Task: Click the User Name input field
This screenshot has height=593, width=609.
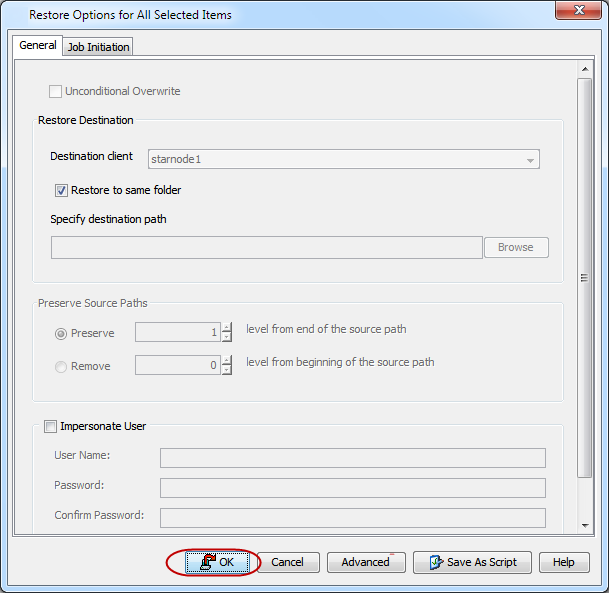Action: [352, 457]
